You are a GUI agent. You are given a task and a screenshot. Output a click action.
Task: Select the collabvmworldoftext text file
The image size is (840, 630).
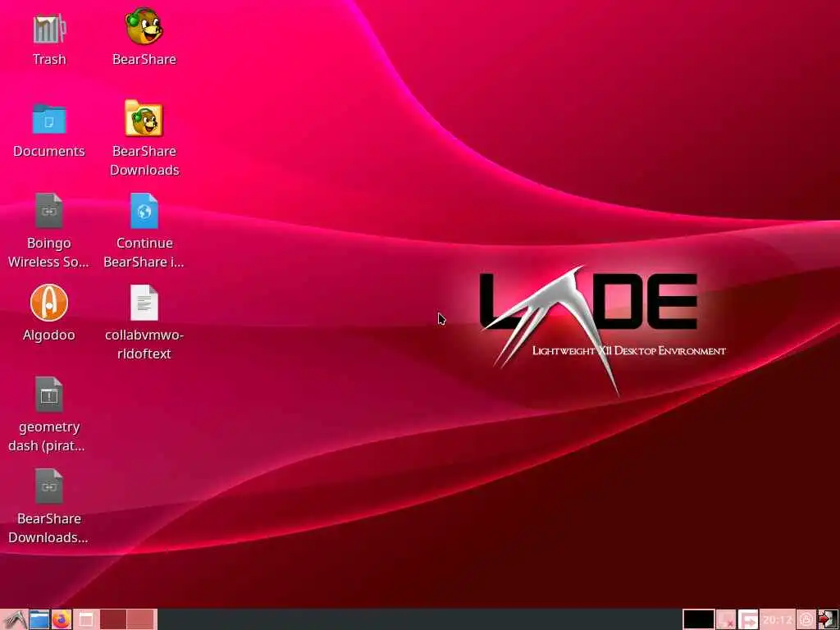[x=144, y=303]
